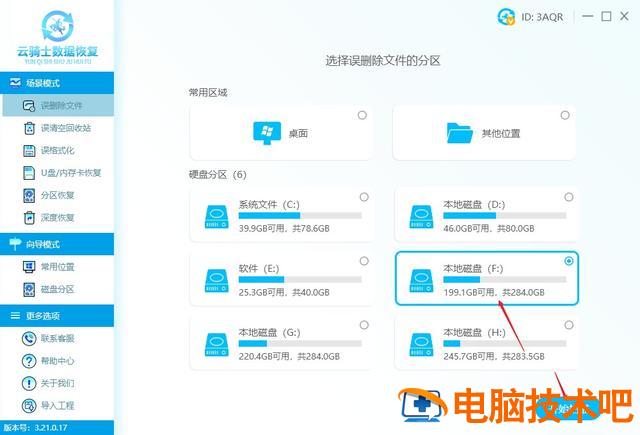Viewport: 640px width, 435px height.
Task: Click the G: drive usage bar
Action: tap(300, 344)
